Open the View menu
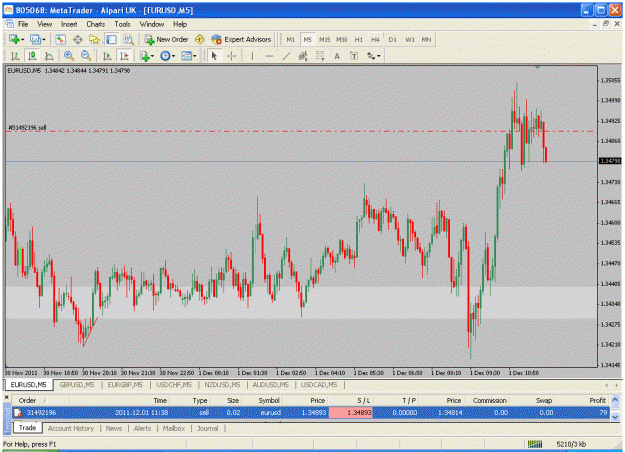This screenshot has height=452, width=625. coord(45,24)
